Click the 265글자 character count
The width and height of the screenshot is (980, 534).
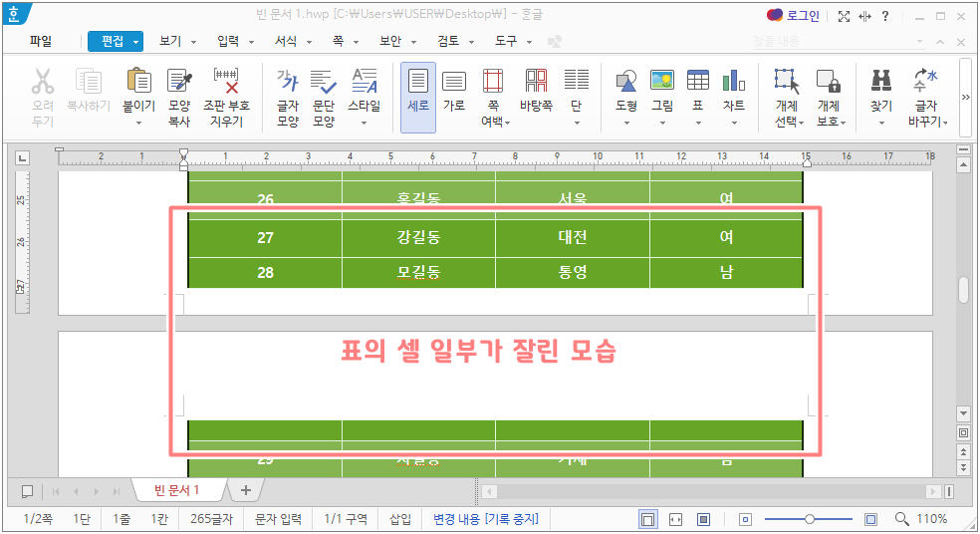pos(211,519)
